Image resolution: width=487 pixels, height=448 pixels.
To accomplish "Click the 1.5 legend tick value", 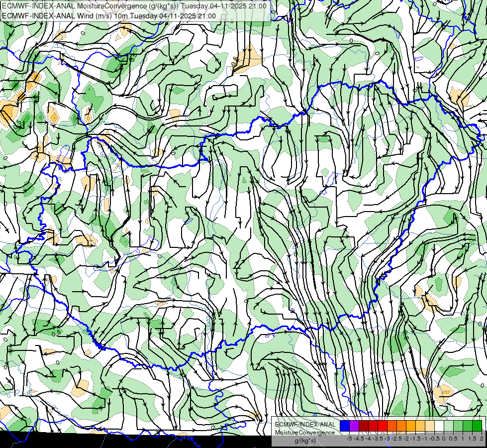I will (x=472, y=439).
